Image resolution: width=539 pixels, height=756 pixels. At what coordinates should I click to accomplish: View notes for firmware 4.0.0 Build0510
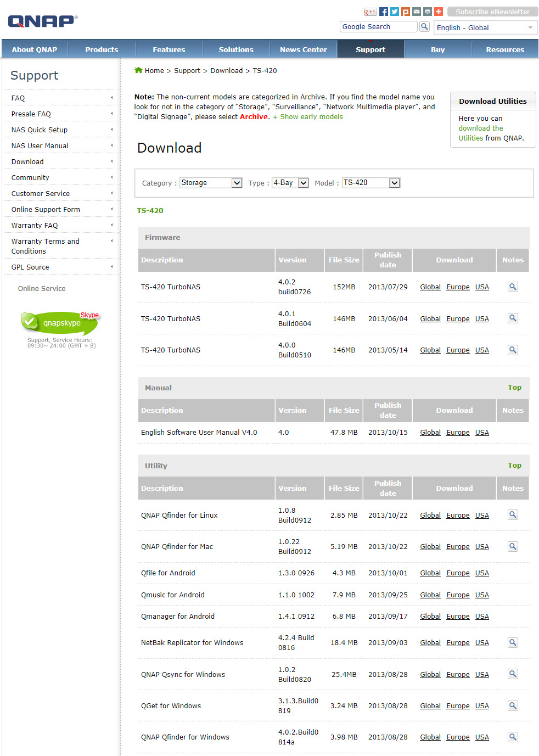click(513, 350)
